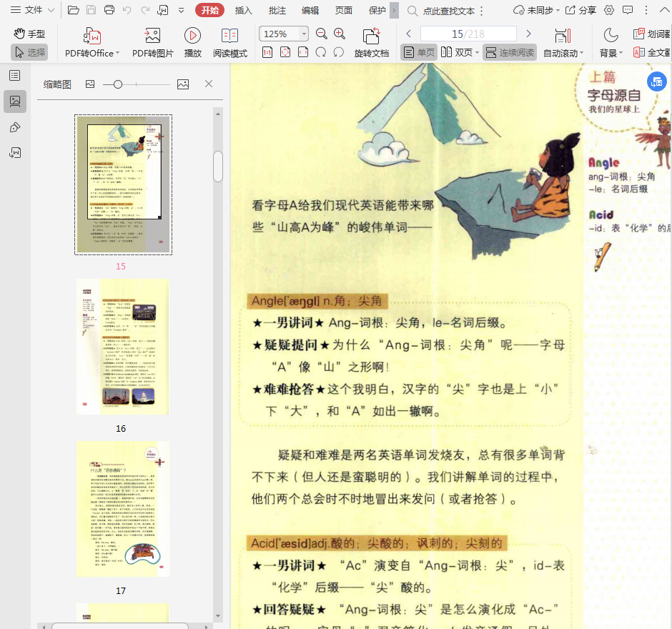Open the 文件 menu
The width and height of the screenshot is (672, 629).
click(x=33, y=10)
